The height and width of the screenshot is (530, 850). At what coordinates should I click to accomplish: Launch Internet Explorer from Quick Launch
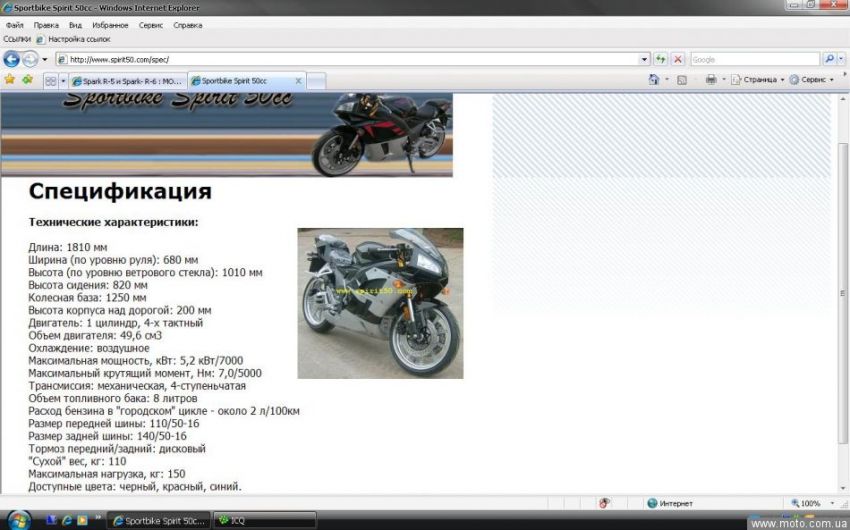(x=67, y=520)
